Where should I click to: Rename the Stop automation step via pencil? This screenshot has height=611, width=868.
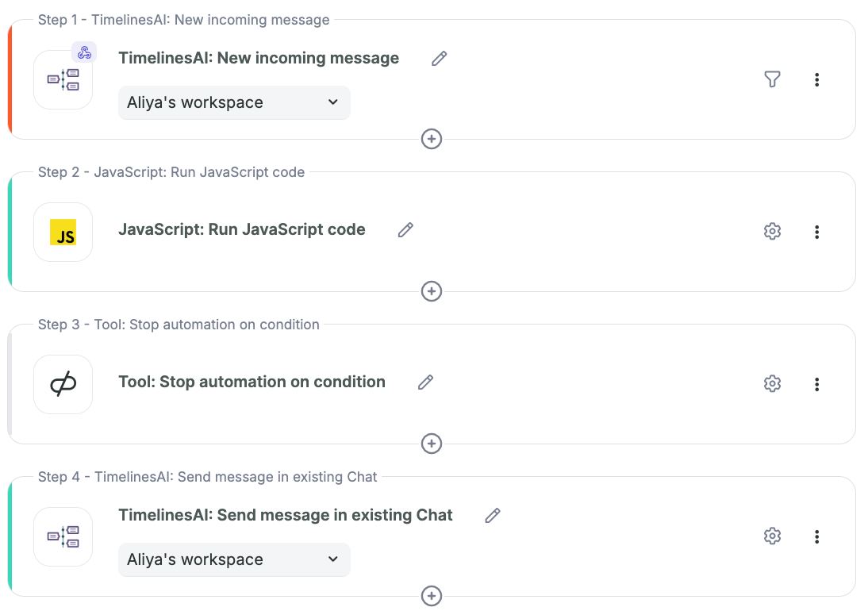(x=424, y=382)
